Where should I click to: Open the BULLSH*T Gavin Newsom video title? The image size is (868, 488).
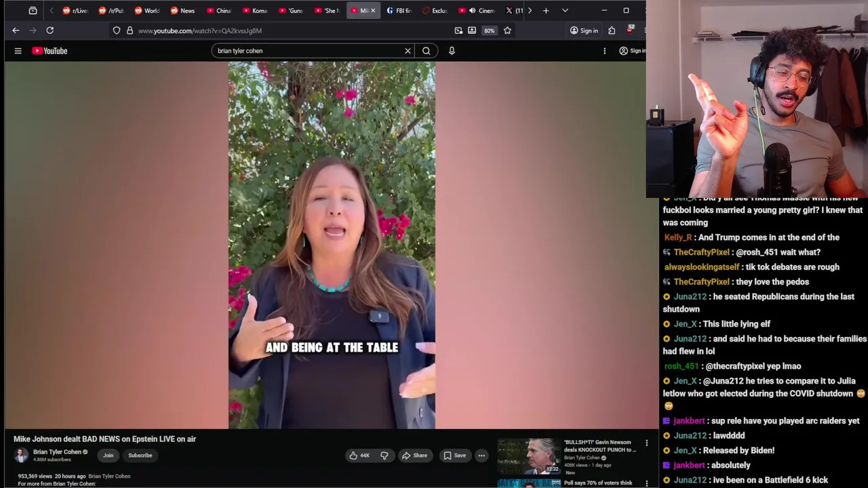click(600, 446)
